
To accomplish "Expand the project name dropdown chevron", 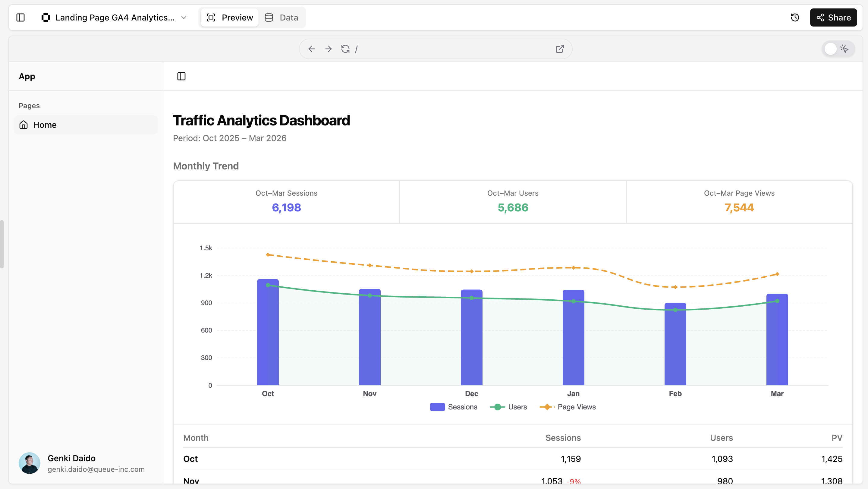I will click(184, 17).
